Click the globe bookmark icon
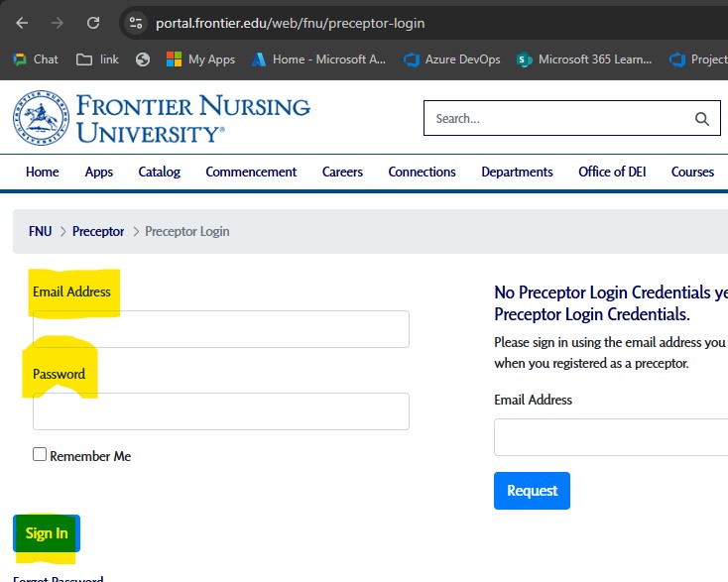 click(143, 59)
